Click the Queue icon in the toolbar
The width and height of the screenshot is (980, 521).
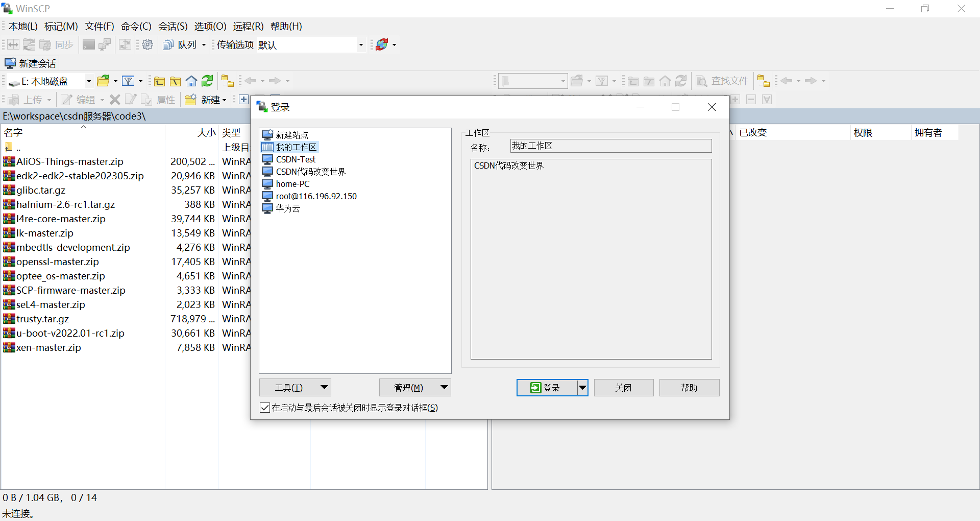168,45
